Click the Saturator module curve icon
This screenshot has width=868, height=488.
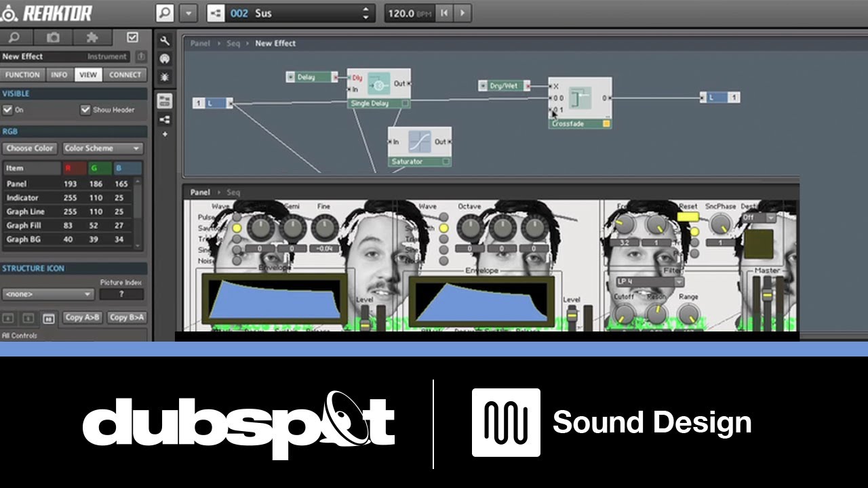(x=419, y=142)
